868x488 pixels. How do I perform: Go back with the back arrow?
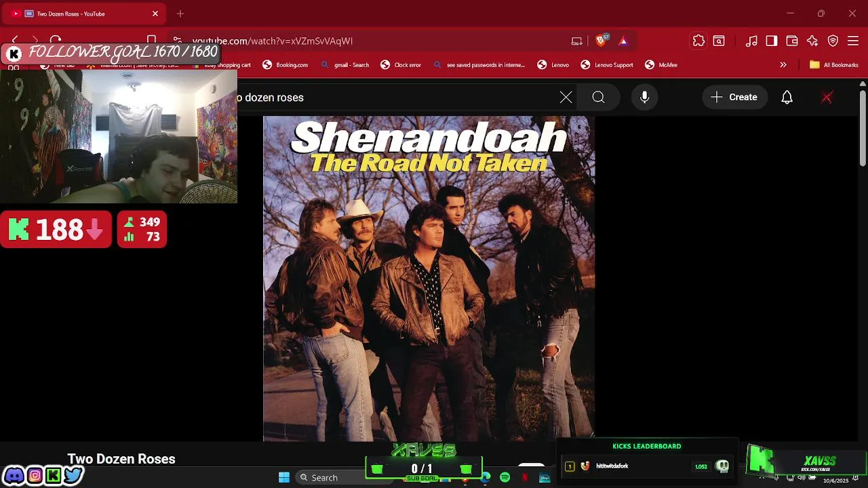(x=15, y=40)
